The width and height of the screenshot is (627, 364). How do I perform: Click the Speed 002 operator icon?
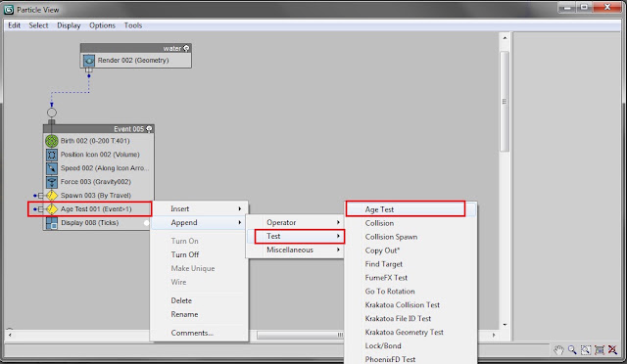52,168
